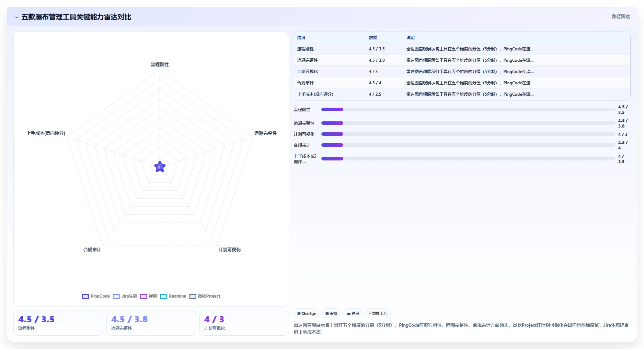Select the 追溯完整性 table row
Viewport: 644px width, 349px height.
pyautogui.click(x=462, y=60)
